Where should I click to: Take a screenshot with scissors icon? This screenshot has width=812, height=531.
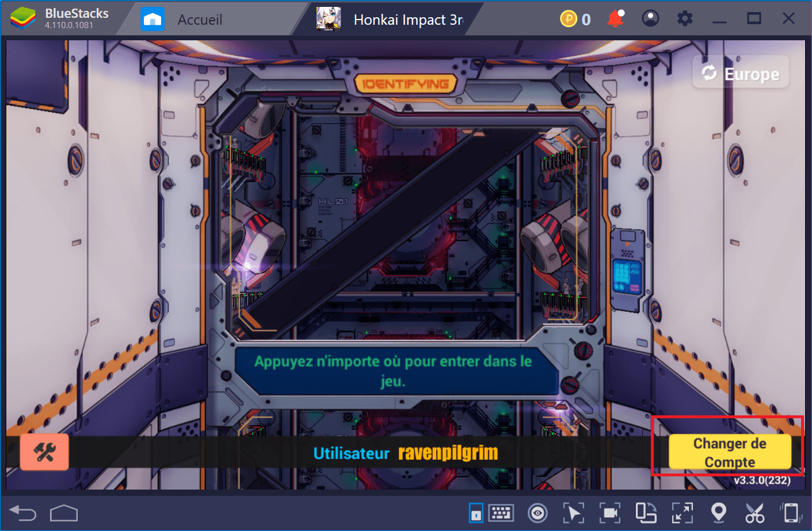click(x=754, y=513)
